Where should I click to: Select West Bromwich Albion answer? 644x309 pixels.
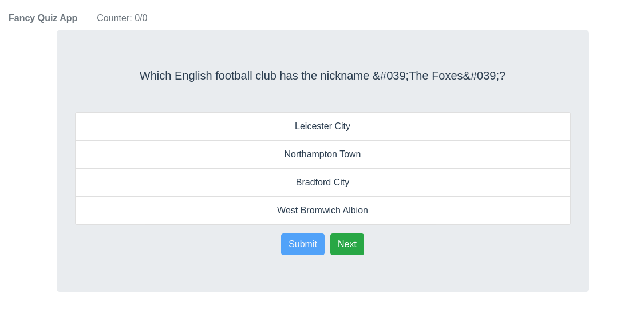322,211
